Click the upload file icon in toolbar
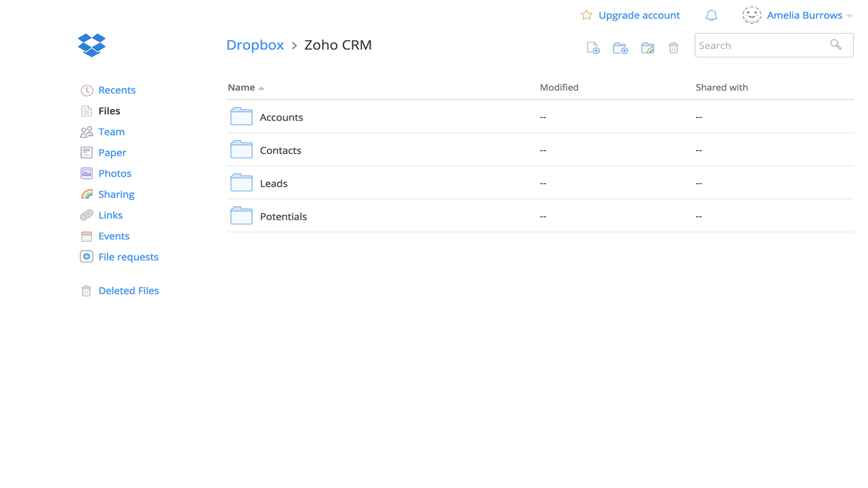Screen dimensions: 868x488 [x=593, y=48]
